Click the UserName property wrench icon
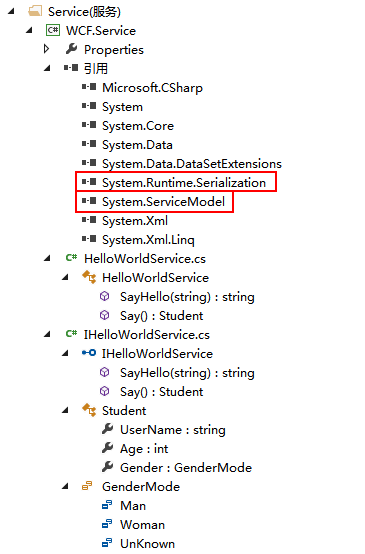 tap(107, 429)
